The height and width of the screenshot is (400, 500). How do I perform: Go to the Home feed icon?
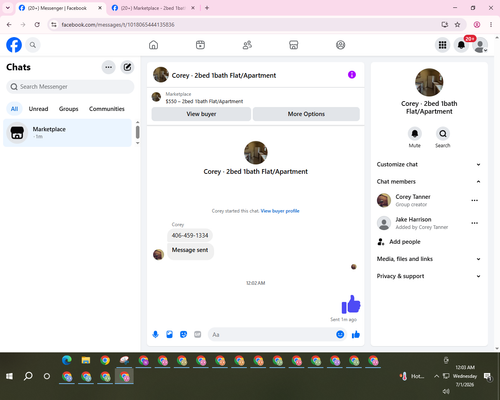pos(153,45)
